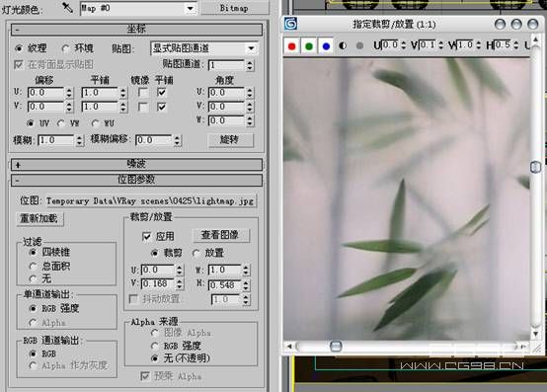Image resolution: width=547 pixels, height=392 pixels.
Task: Click the W 角度 value field
Action: pyautogui.click(x=226, y=120)
